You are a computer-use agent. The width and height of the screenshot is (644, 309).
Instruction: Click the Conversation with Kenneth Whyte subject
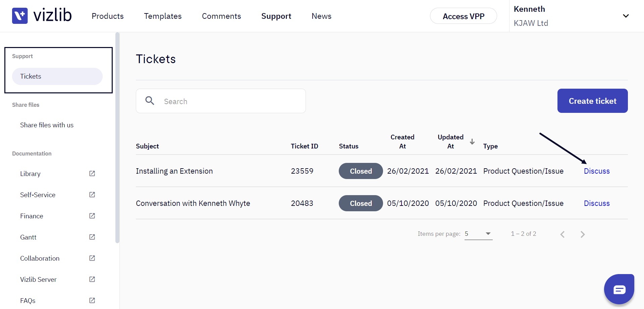[x=193, y=203]
